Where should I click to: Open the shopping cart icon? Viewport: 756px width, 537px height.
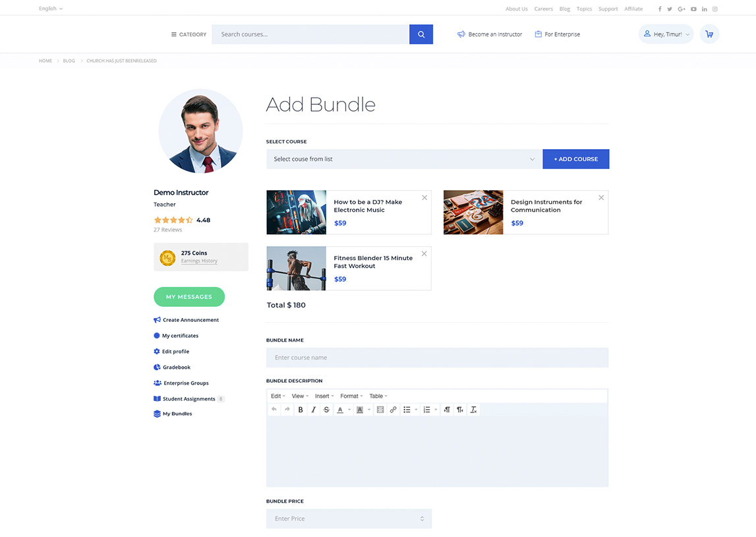pos(709,34)
